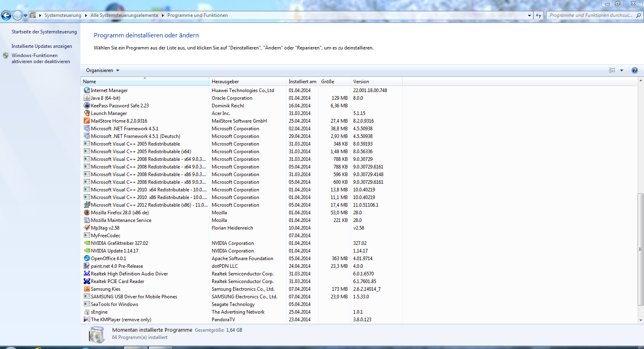
Task: Click the 363 MB size cell
Action: click(340, 259)
